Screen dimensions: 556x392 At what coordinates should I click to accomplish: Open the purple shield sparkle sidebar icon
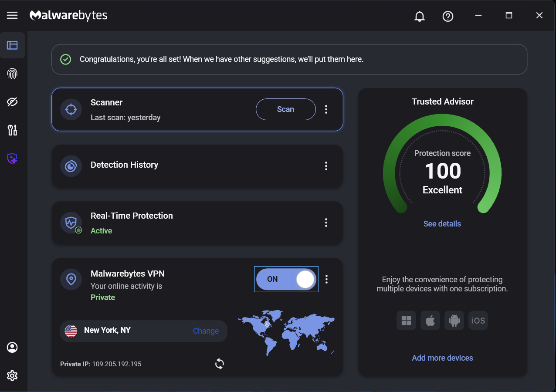pyautogui.click(x=12, y=159)
